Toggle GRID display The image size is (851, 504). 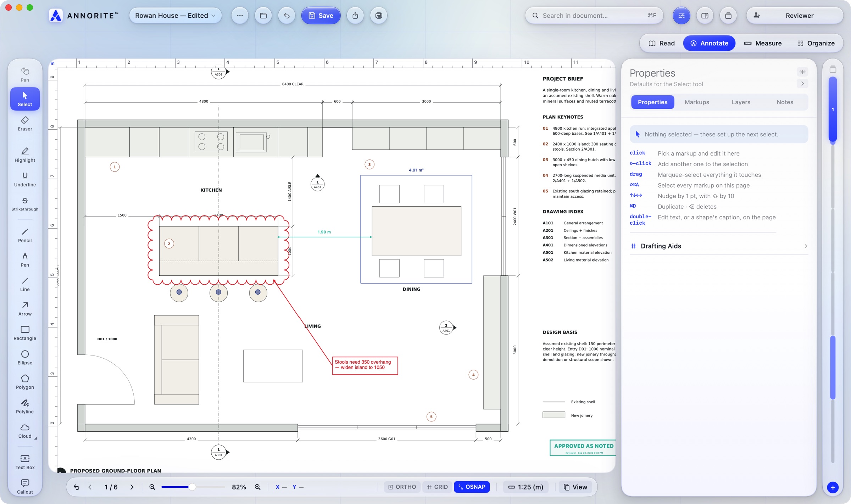[x=437, y=487]
